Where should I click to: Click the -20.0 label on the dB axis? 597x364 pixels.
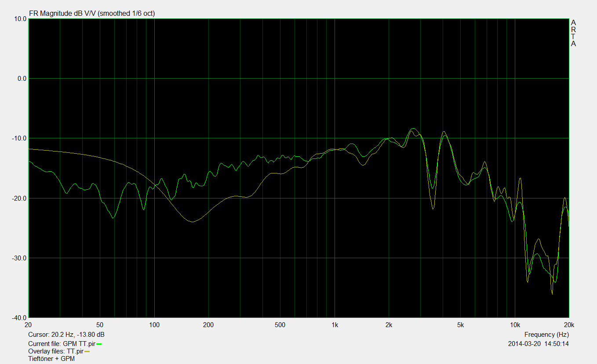click(18, 198)
